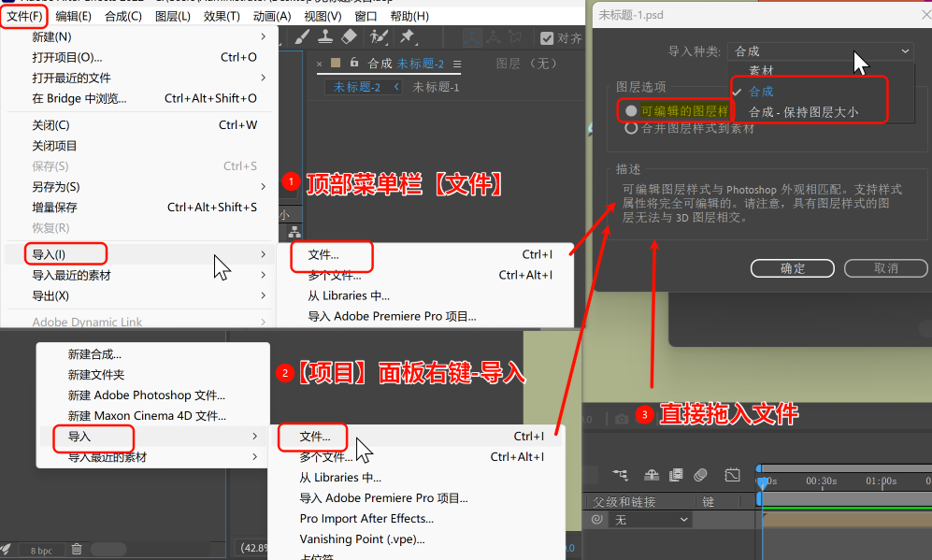
Task: Open the 编辑(E) menu
Action: point(73,16)
